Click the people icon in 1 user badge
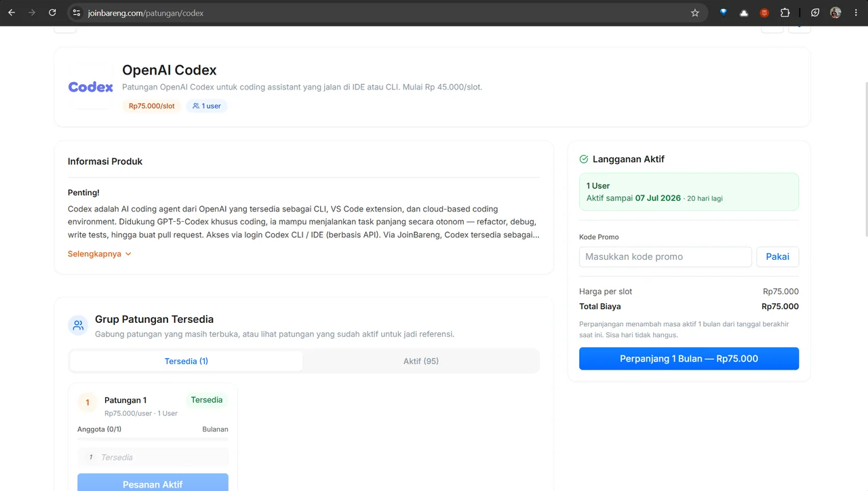The height and width of the screenshot is (491, 868). [196, 106]
